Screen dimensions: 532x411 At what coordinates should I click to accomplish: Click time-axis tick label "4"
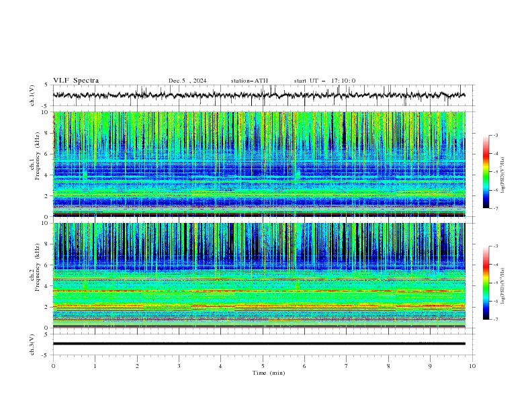[220, 366]
